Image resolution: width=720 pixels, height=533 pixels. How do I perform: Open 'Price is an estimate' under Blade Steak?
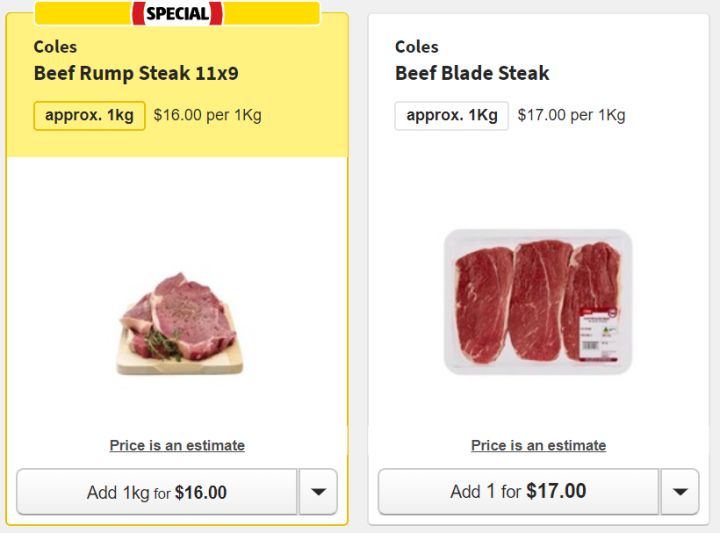pos(538,445)
